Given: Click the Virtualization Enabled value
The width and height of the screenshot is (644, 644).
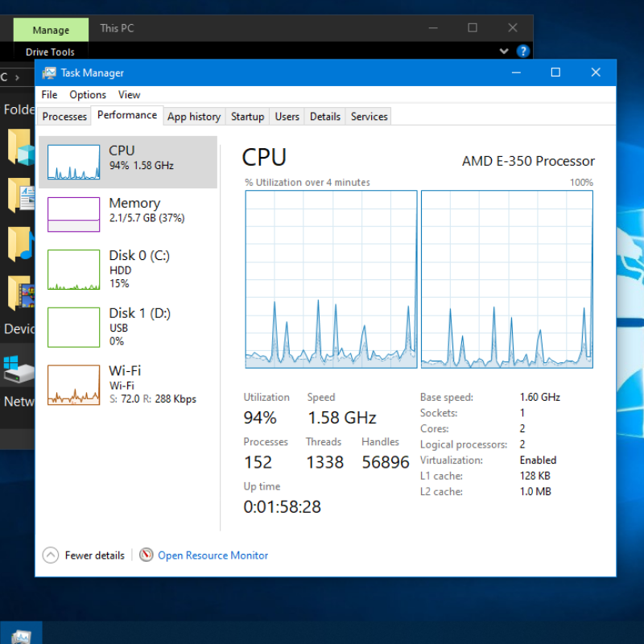Looking at the screenshot, I should (x=538, y=460).
